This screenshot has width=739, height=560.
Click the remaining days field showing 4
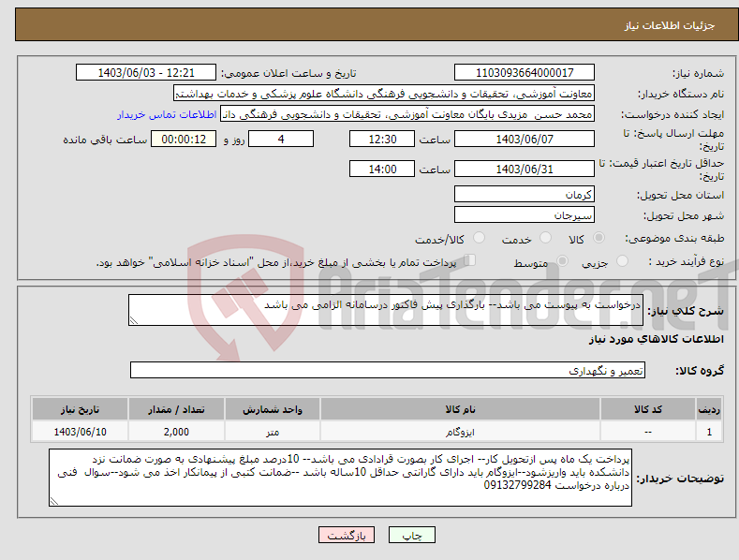point(281,139)
